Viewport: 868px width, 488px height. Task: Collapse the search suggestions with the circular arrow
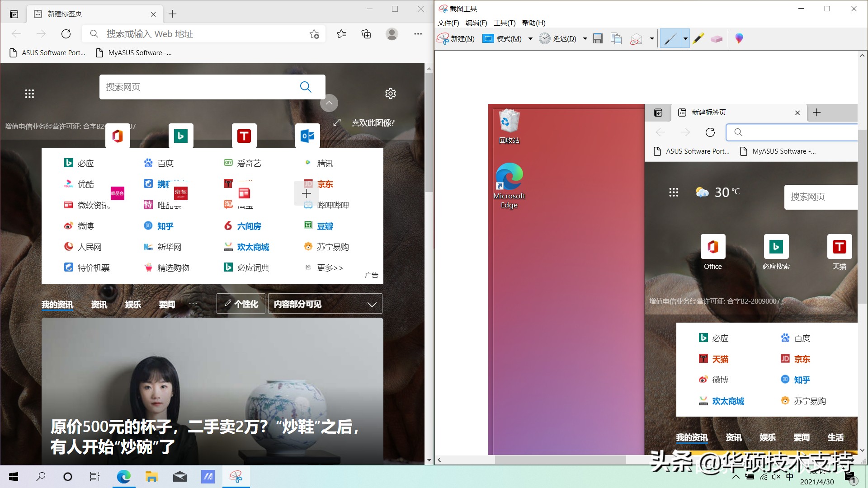click(x=329, y=103)
